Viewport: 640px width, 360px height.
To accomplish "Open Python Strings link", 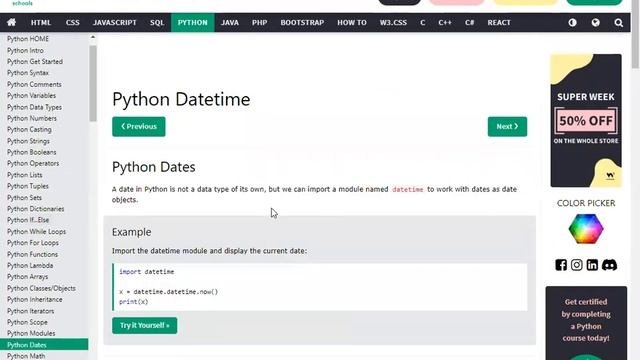I will coord(28,141).
